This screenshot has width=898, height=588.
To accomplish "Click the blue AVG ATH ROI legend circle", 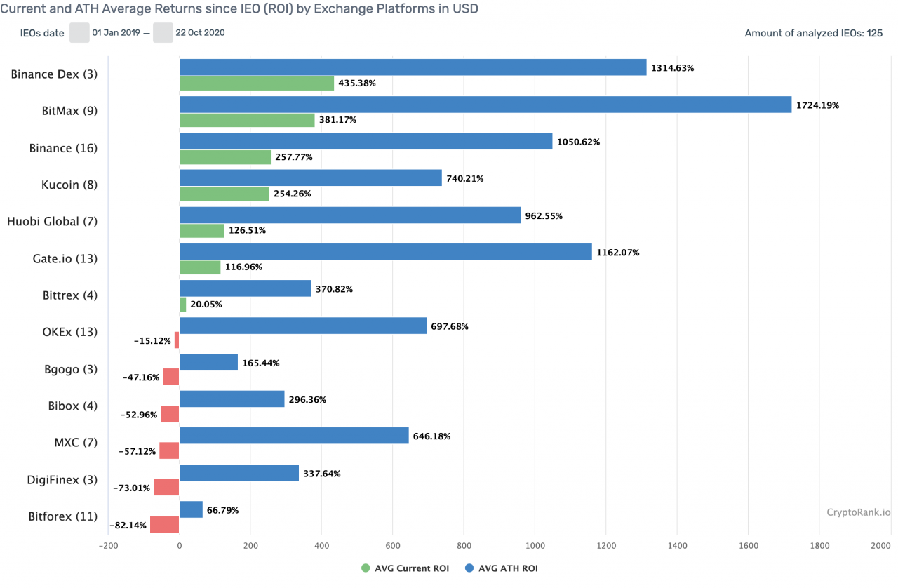I will pyautogui.click(x=469, y=568).
